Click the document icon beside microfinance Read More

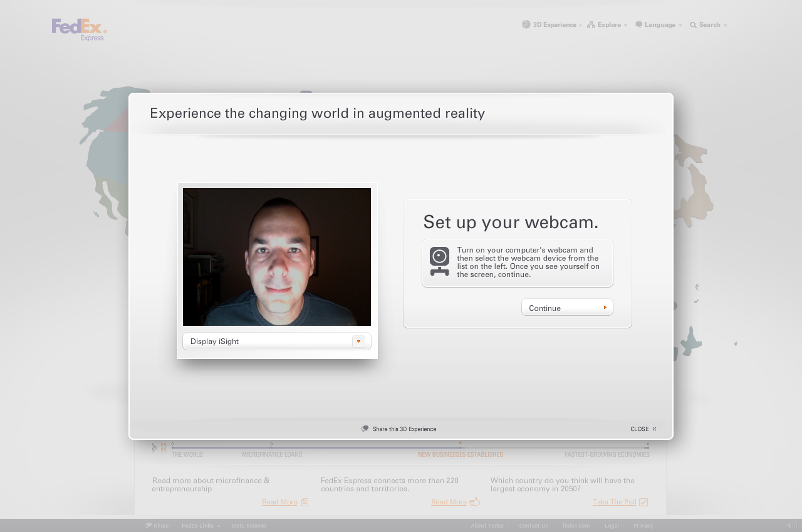pyautogui.click(x=305, y=502)
